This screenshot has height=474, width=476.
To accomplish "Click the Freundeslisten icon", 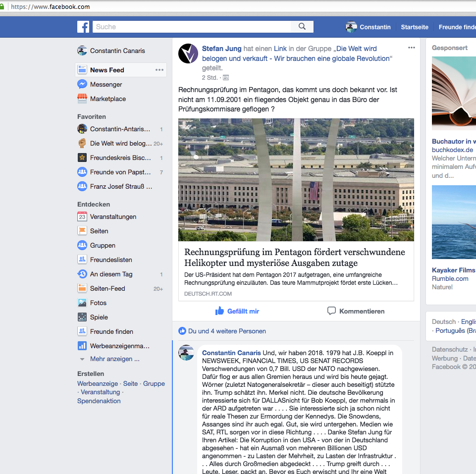I will coord(82,260).
